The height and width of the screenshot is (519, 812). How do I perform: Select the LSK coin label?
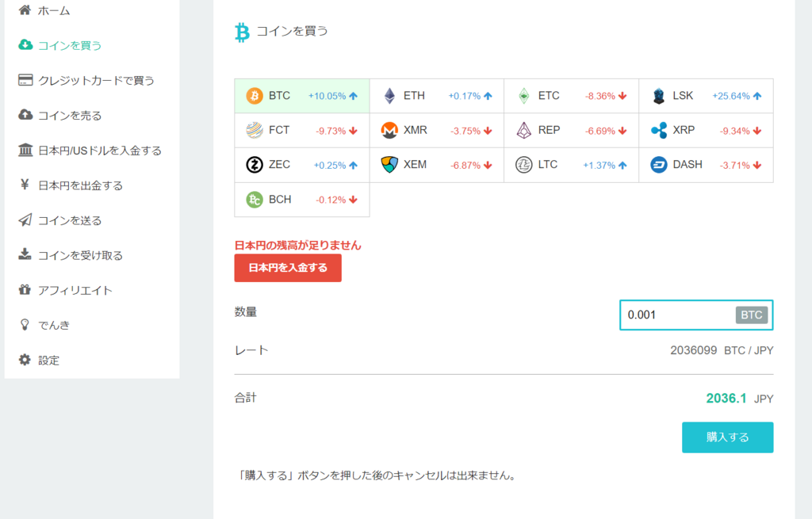click(683, 96)
